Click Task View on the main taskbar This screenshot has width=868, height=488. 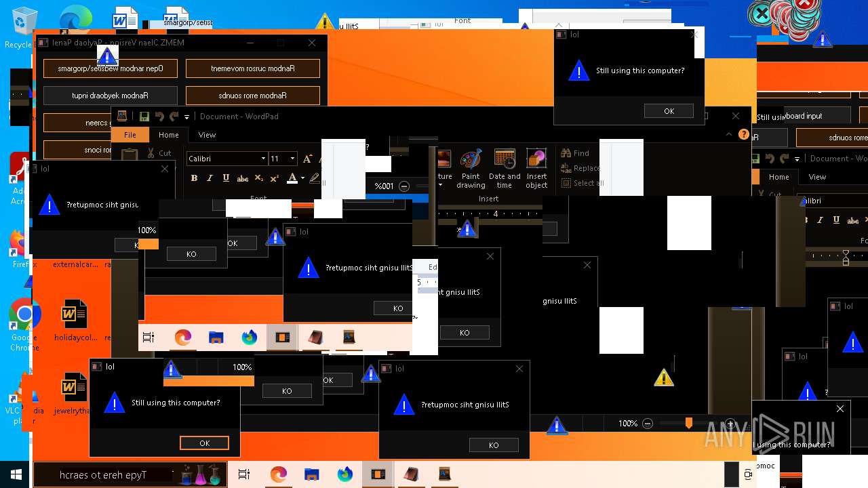tap(245, 474)
